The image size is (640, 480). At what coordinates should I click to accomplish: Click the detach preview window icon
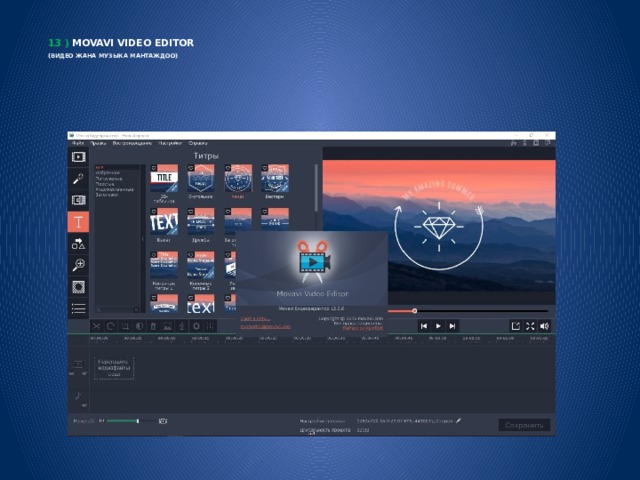(x=516, y=326)
